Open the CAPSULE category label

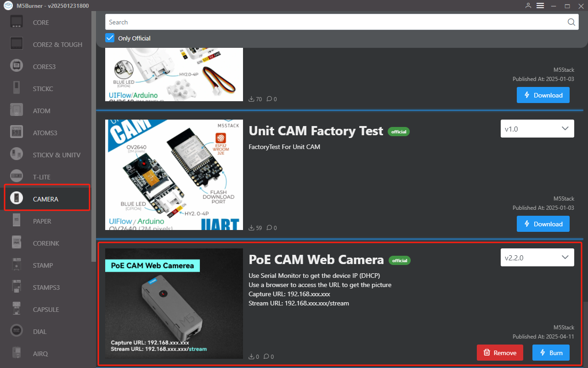tap(46, 310)
